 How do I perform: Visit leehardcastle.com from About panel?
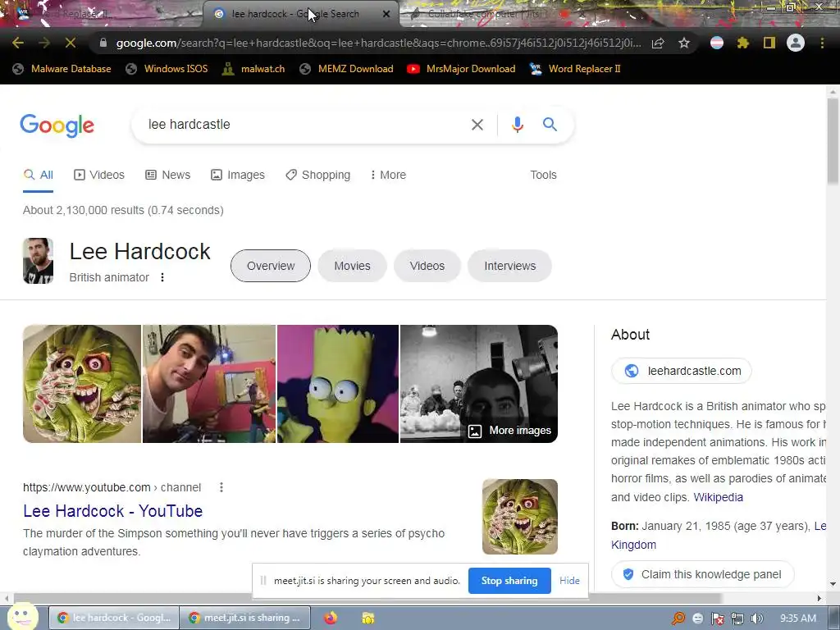click(682, 371)
